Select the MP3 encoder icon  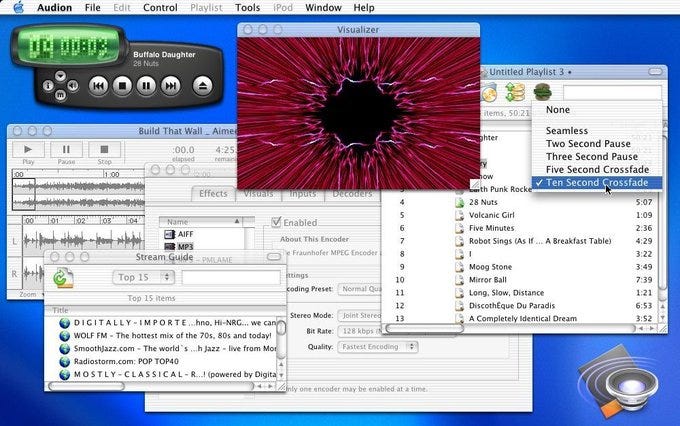(x=170, y=246)
